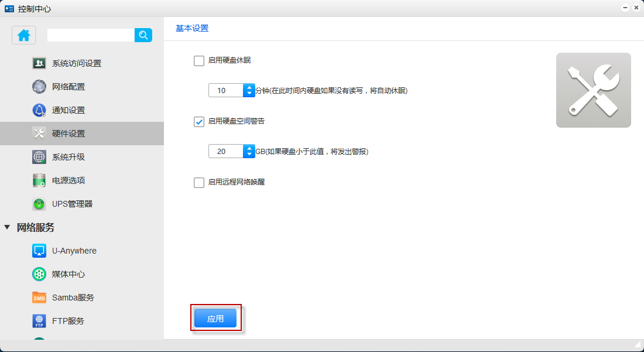This screenshot has height=352, width=644.
Task: Click the sidebar search input field
Action: [91, 35]
